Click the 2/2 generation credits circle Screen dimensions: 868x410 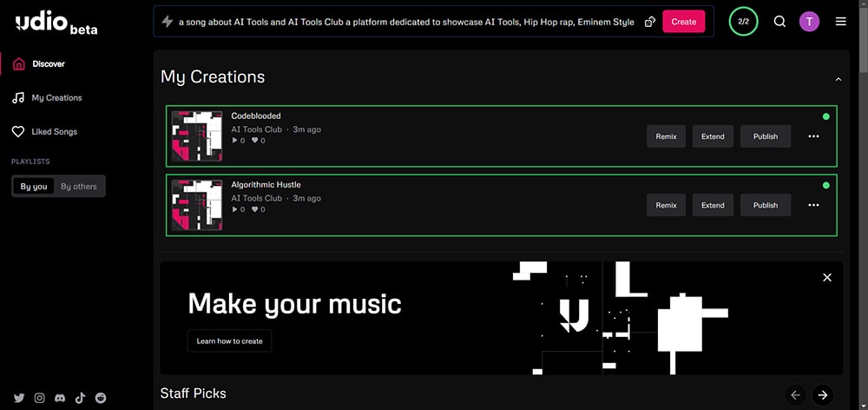tap(744, 22)
